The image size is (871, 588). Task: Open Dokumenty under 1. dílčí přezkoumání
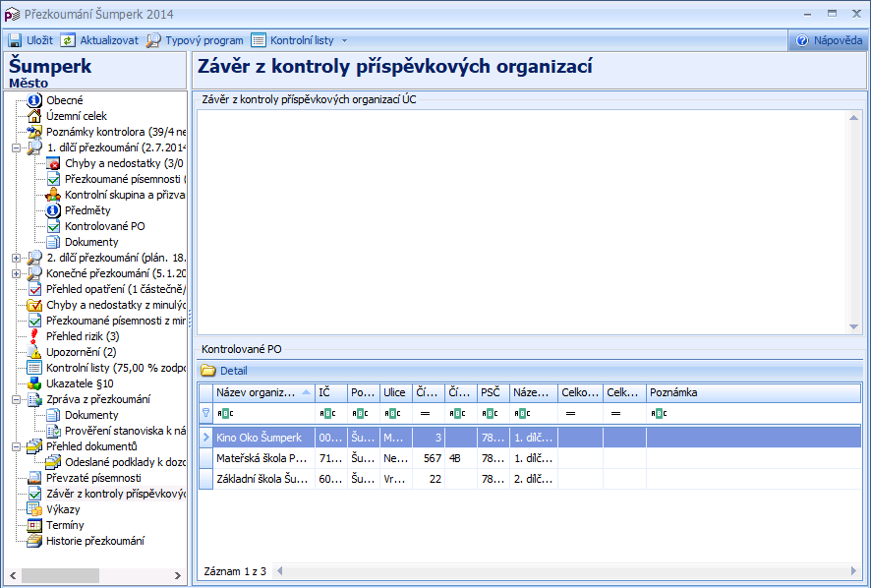(91, 242)
